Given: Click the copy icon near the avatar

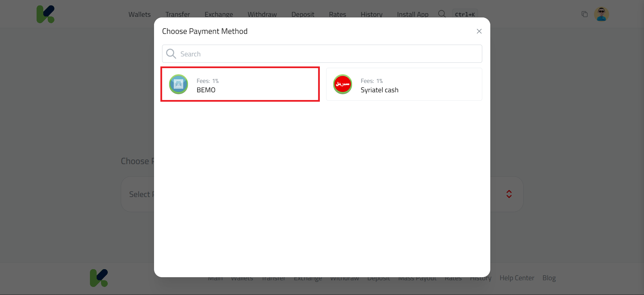Looking at the screenshot, I should click(x=585, y=14).
